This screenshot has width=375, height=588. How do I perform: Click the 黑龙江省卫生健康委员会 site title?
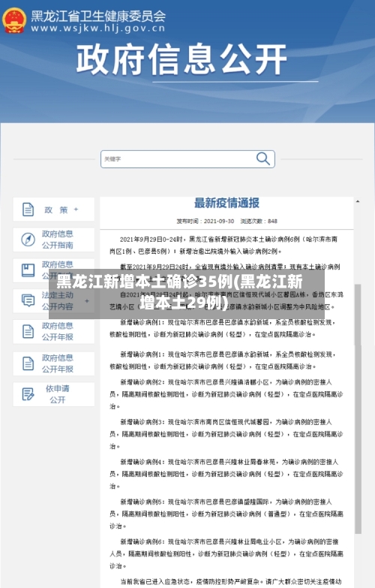(x=98, y=16)
